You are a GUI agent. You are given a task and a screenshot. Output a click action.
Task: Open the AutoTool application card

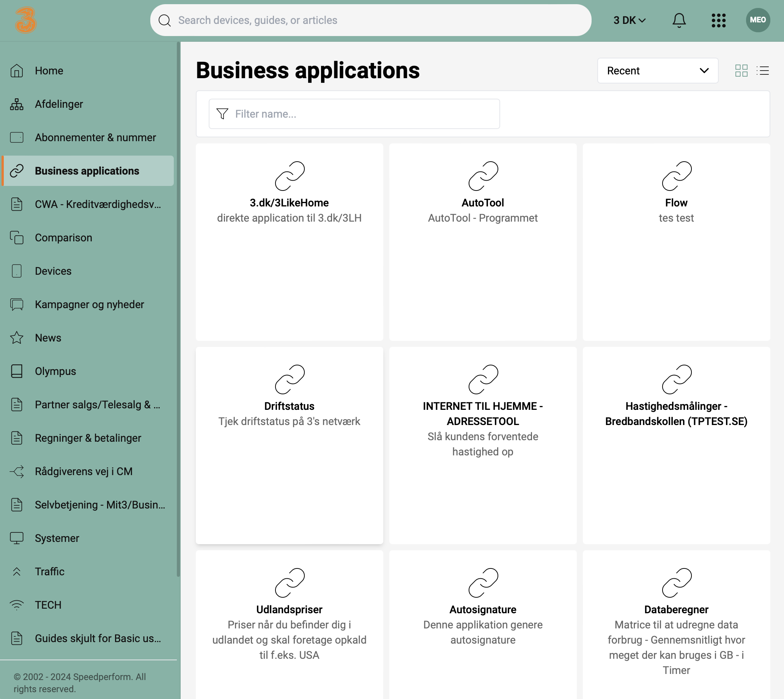pos(482,242)
